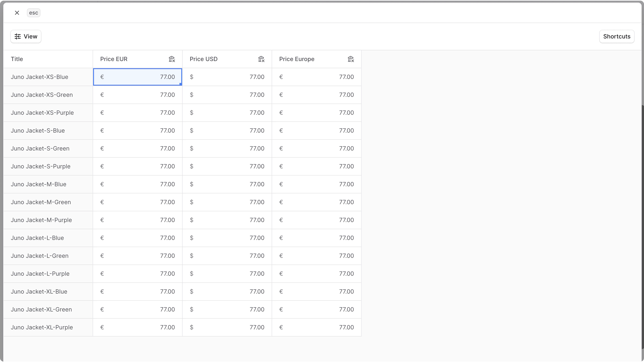Screen dimensions: 644x362
Task: Click the euro symbol in Juno Jacket-S-Purple EUR cell
Action: coord(102,166)
